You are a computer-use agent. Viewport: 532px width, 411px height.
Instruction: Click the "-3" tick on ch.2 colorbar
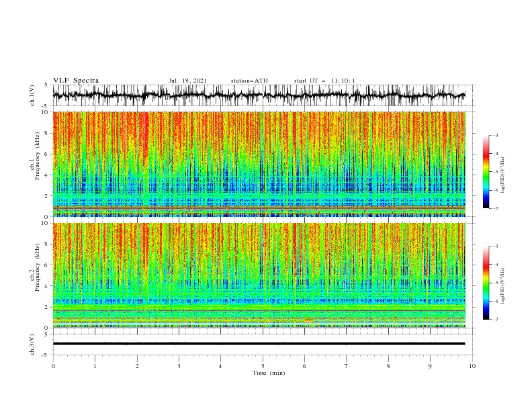[x=496, y=246]
